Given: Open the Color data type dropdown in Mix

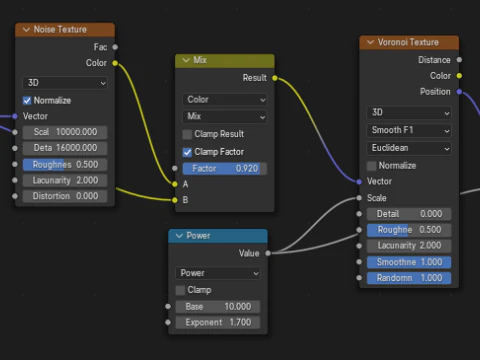Looking at the screenshot, I should pos(225,100).
